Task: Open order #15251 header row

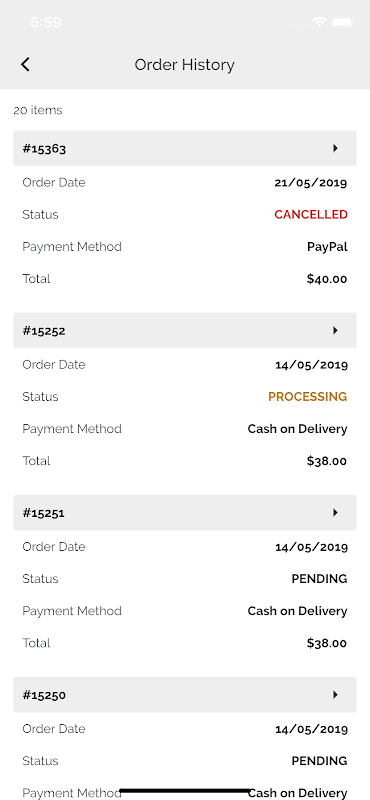Action: (x=185, y=513)
